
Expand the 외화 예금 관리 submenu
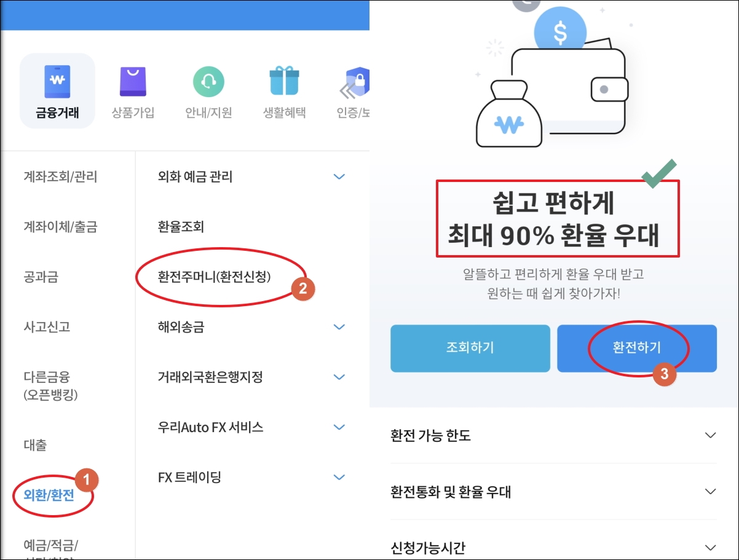(339, 177)
